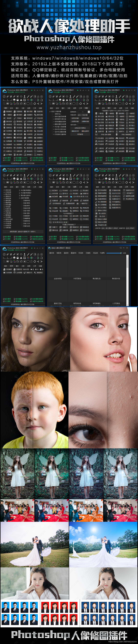Apply 韩式婚礼色 preset in 调色区
The width and height of the screenshot is (138, 644).
pos(97,279)
